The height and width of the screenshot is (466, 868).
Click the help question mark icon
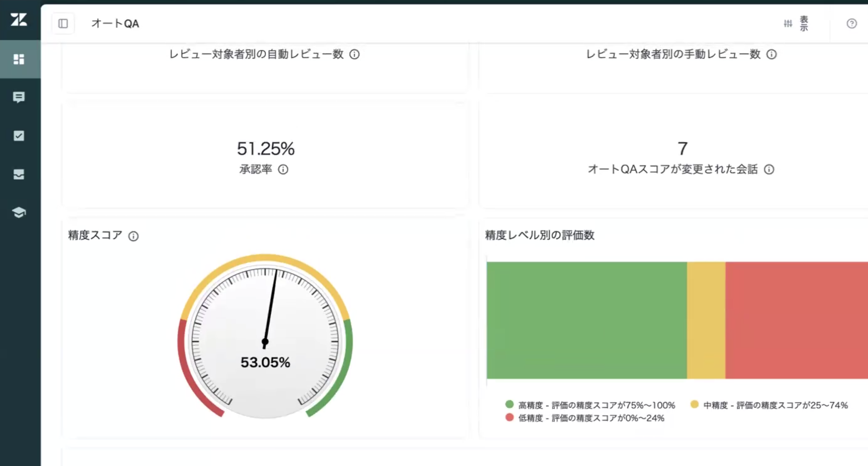coord(851,23)
